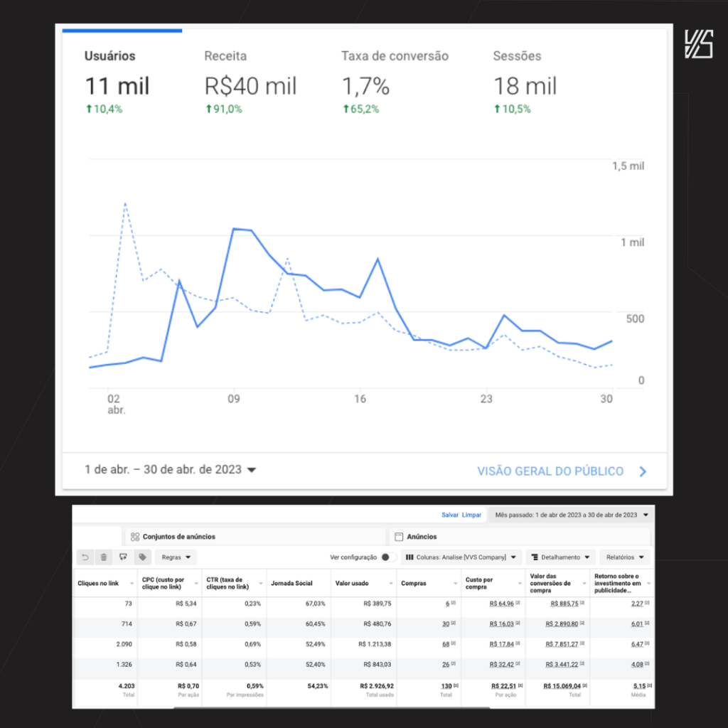Click the VVS logo in corner
The width and height of the screenshot is (728, 728).
[x=698, y=44]
